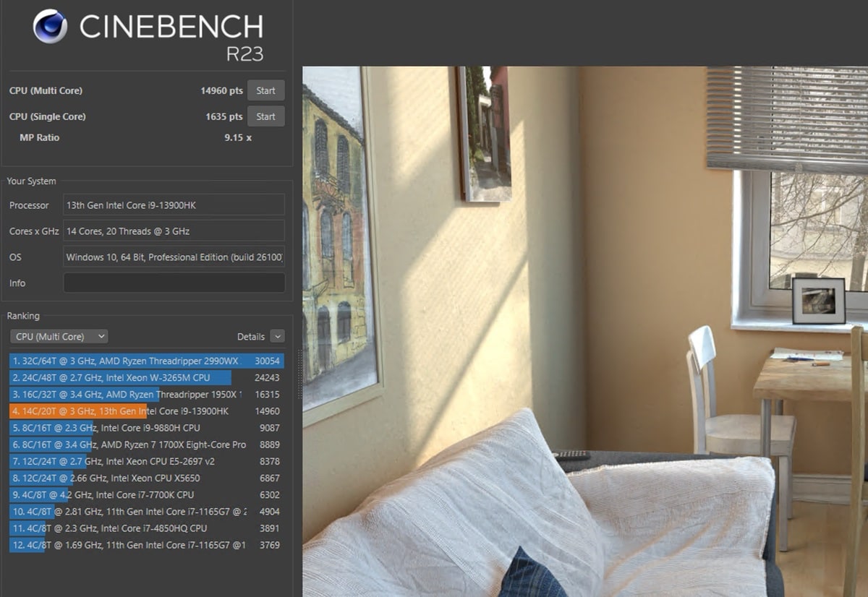Image resolution: width=868 pixels, height=597 pixels.
Task: Select the Core i7-7700K ranking entry
Action: click(x=145, y=495)
